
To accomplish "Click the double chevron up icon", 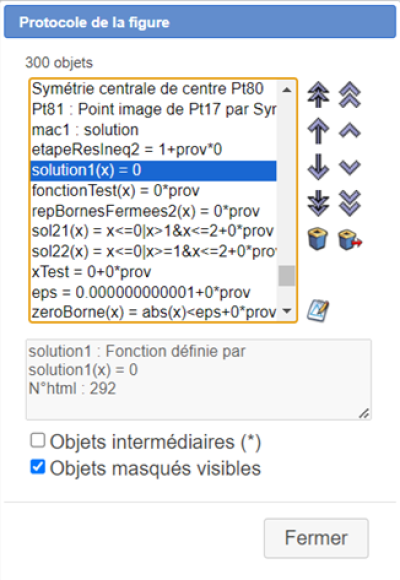I will 350,95.
